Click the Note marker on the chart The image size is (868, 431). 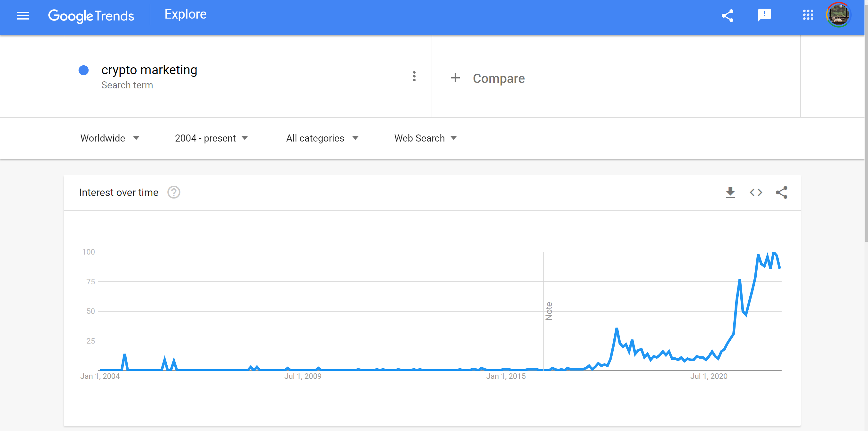(x=549, y=311)
